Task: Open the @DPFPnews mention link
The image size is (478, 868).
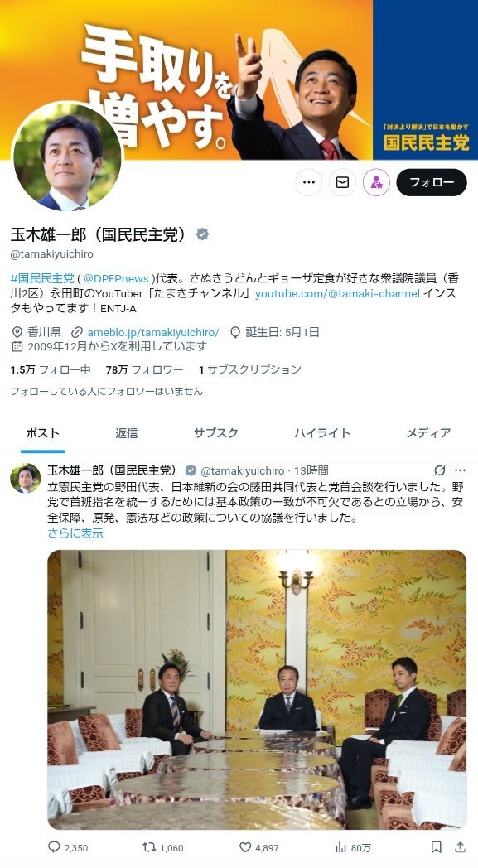Action: 116,278
